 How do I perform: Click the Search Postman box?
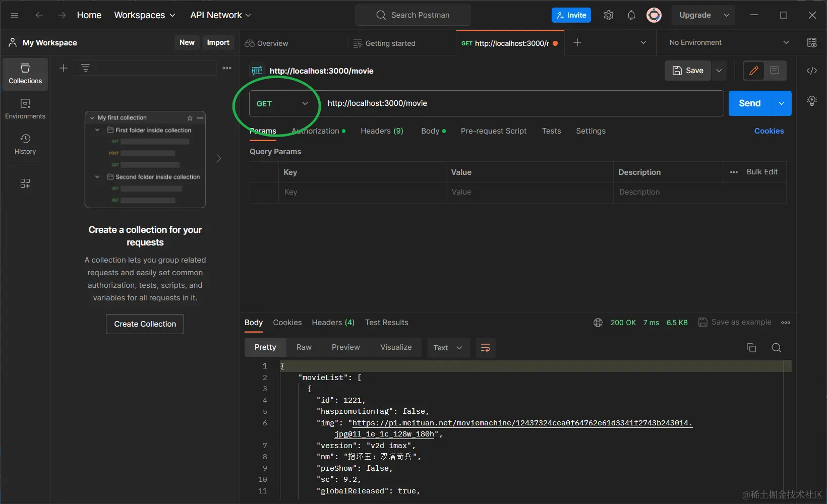pyautogui.click(x=413, y=15)
